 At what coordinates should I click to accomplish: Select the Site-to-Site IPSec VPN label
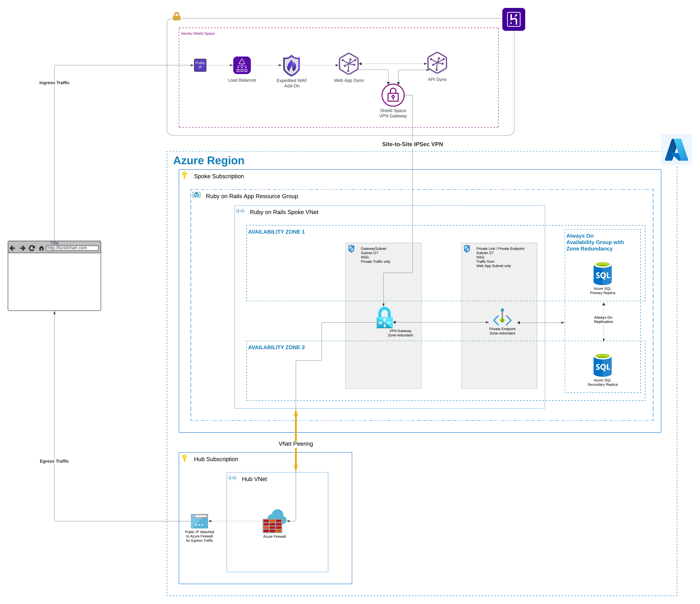[413, 144]
